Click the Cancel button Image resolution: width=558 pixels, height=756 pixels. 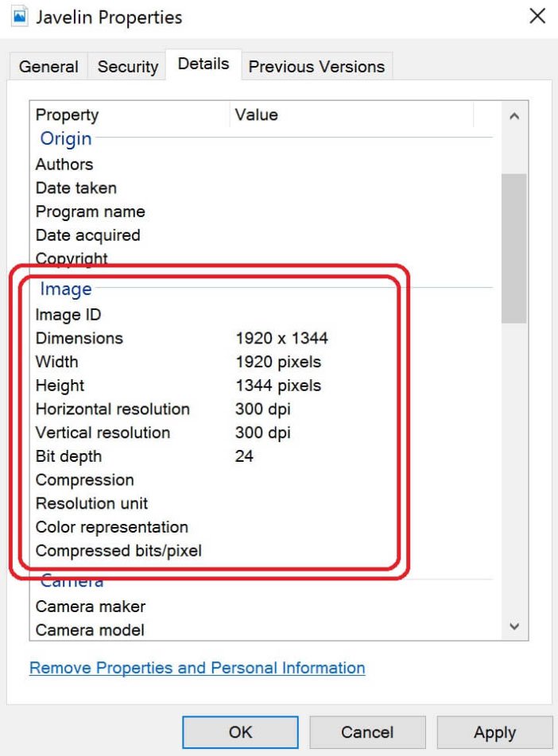coord(367,732)
